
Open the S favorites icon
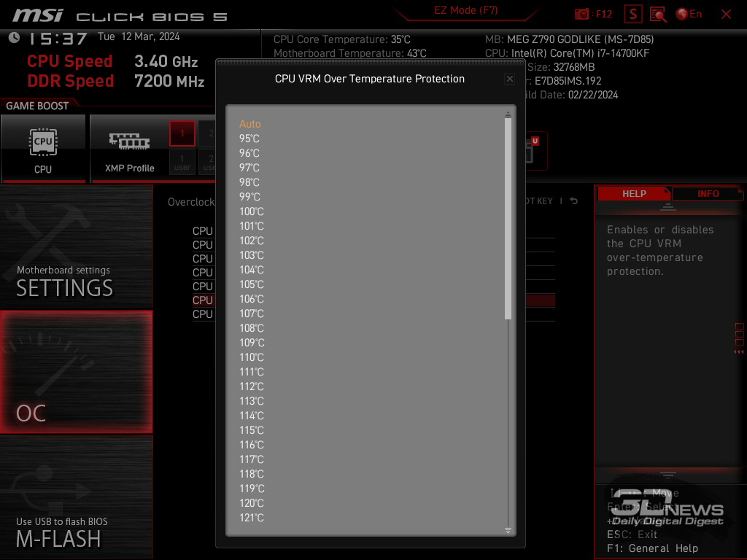point(632,14)
